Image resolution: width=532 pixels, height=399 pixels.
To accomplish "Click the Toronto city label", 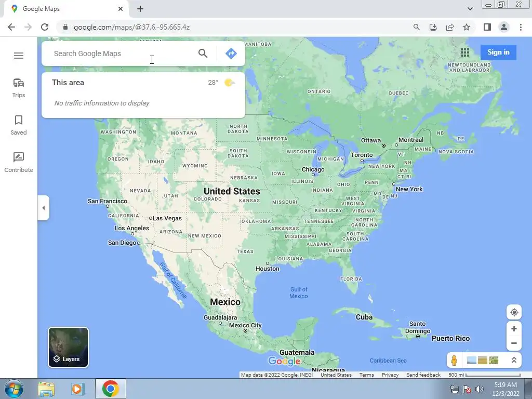I will pos(362,155).
